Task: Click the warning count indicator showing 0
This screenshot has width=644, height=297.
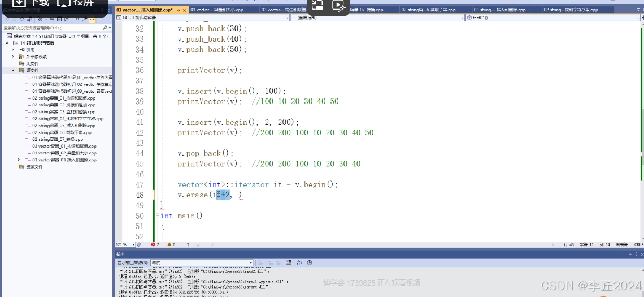Action: (x=171, y=244)
